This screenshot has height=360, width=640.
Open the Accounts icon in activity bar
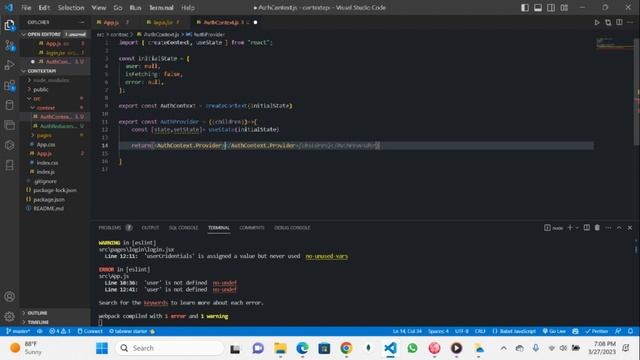(9, 297)
